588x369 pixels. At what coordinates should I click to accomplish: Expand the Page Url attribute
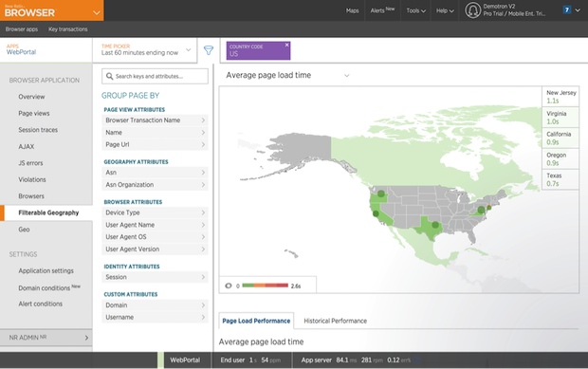pos(155,144)
